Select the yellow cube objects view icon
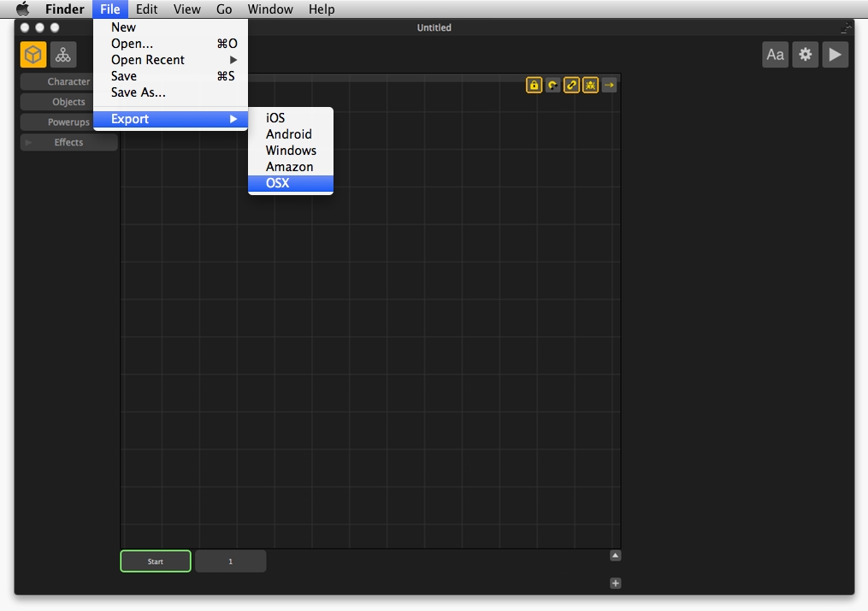Viewport: 868px width, 611px height. 33,55
